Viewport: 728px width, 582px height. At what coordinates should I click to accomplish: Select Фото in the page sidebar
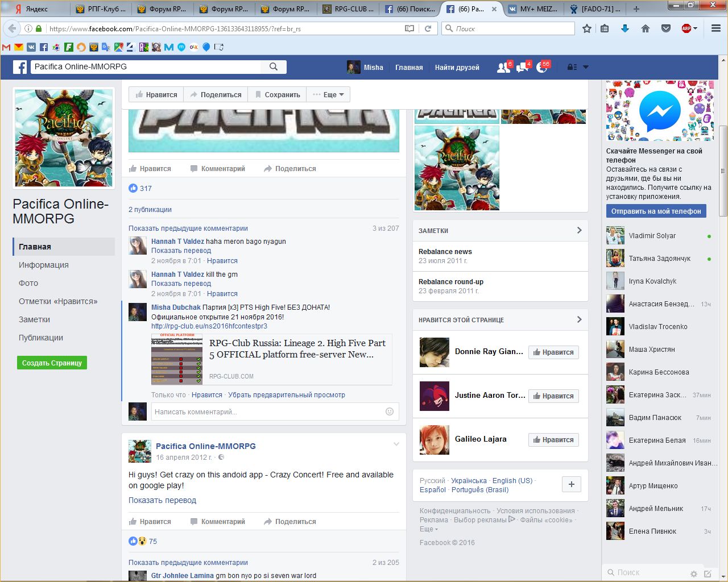[x=28, y=283]
